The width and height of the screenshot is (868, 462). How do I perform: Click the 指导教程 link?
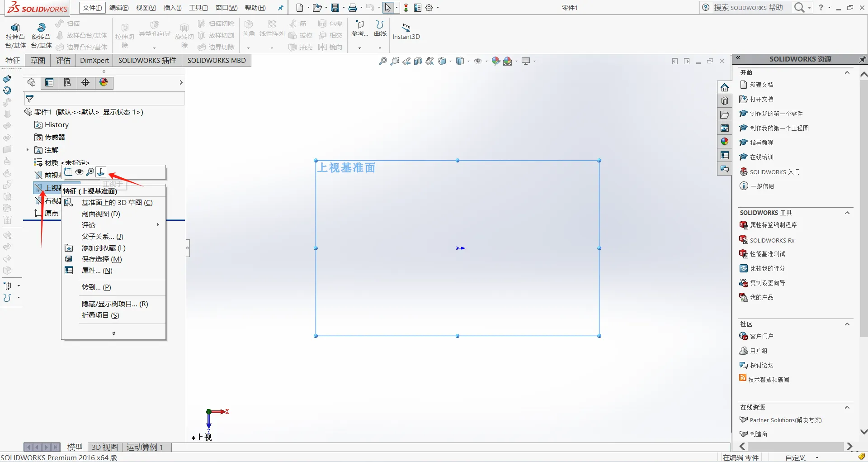pyautogui.click(x=762, y=143)
